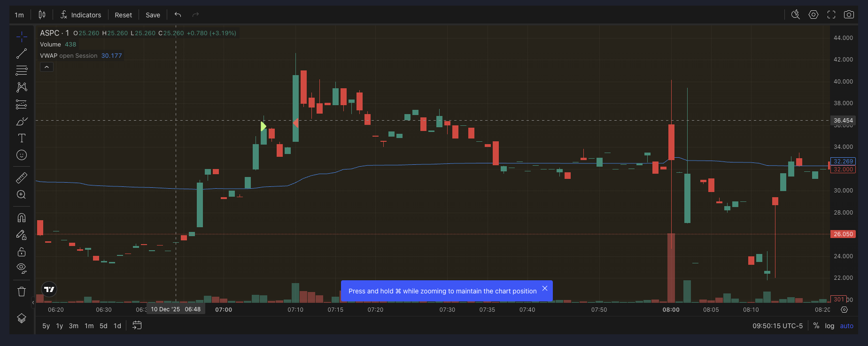Screen dimensions: 868x346
Task: Select the crosshair cursor tool
Action: [x=22, y=37]
